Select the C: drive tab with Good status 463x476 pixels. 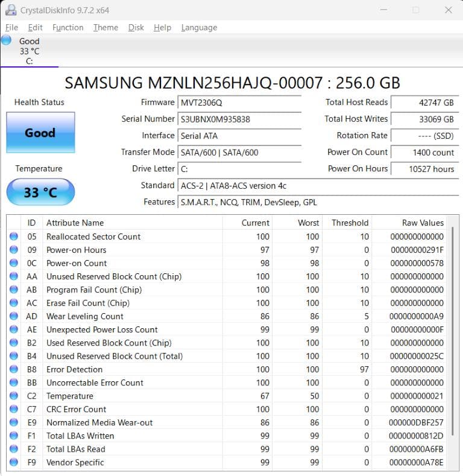click(30, 51)
